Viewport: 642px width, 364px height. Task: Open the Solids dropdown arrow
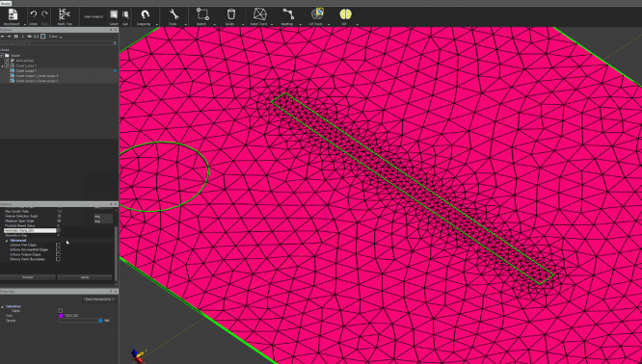243,24
